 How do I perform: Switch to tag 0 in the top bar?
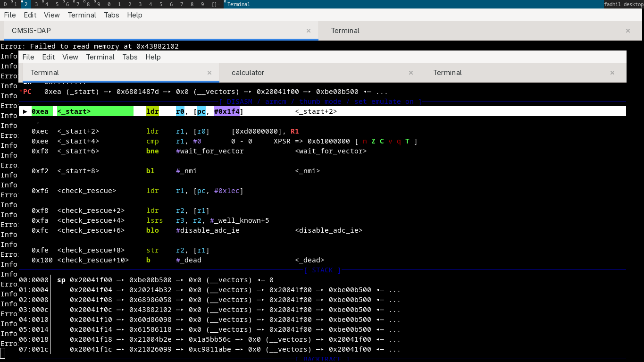pos(109,4)
